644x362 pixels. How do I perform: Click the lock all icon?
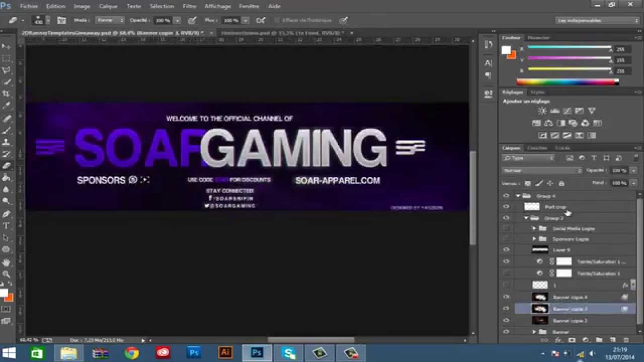coord(561,184)
